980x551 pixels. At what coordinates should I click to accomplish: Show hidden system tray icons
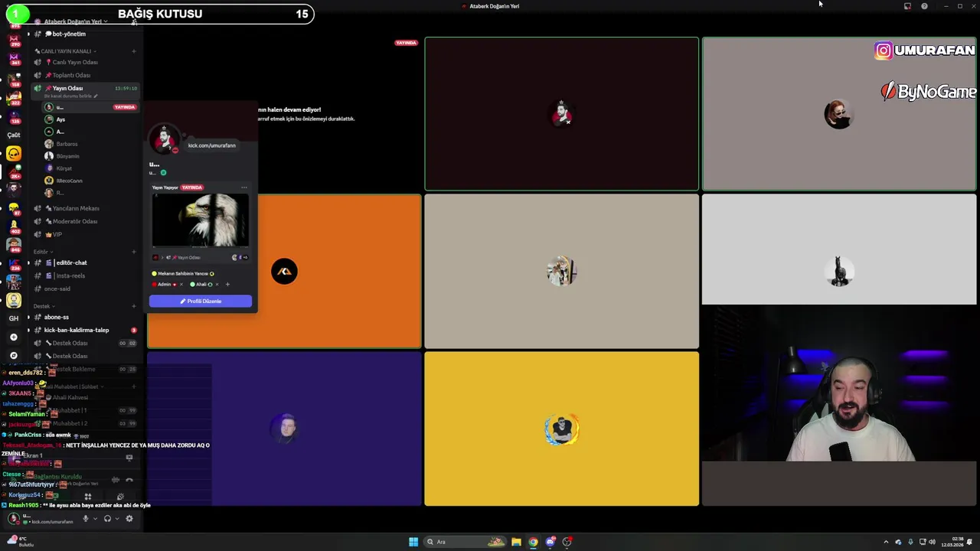pyautogui.click(x=886, y=542)
